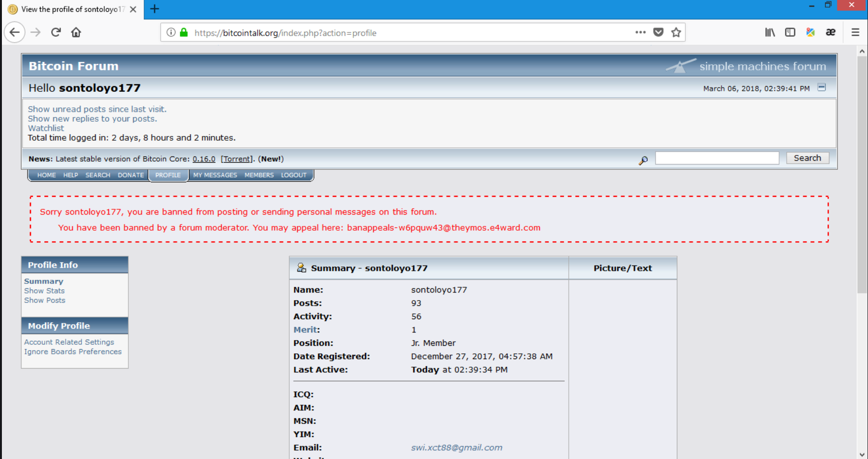Save page to Pocket icon
Screen dimensions: 868x459
pyautogui.click(x=658, y=32)
